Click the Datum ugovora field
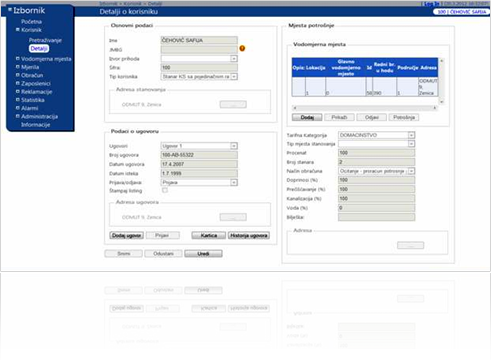The height and width of the screenshot is (360, 491). click(199, 164)
